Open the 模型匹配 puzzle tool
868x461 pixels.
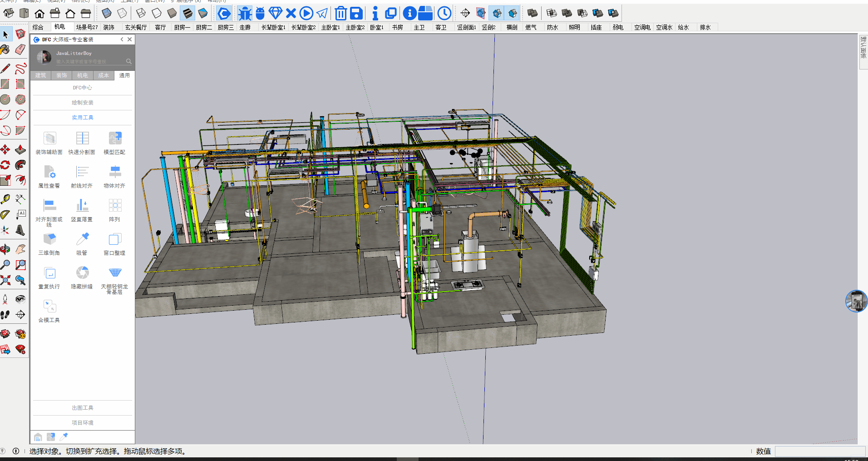(115, 139)
